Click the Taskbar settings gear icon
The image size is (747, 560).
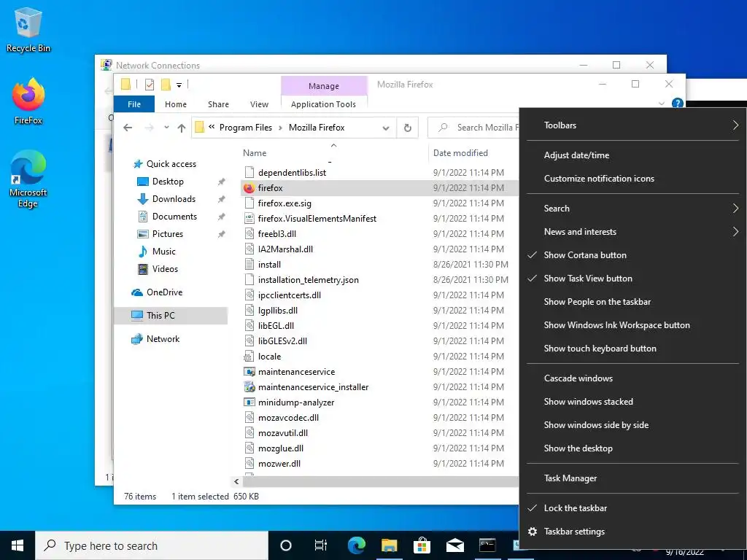click(x=533, y=532)
